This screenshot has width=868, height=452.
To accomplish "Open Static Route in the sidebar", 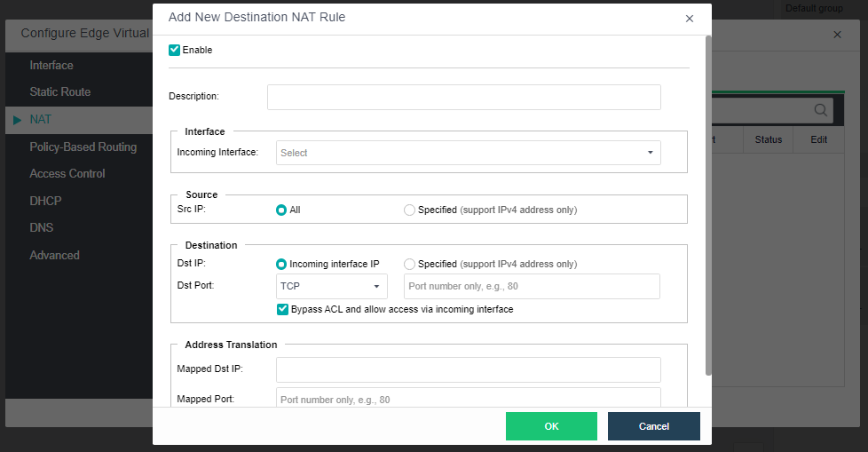I will pos(59,92).
